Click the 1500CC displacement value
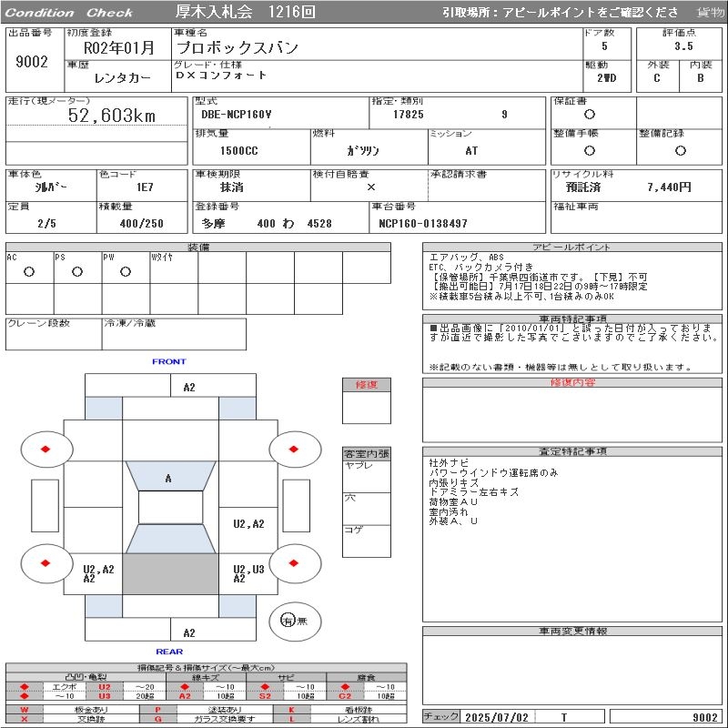 click(239, 151)
